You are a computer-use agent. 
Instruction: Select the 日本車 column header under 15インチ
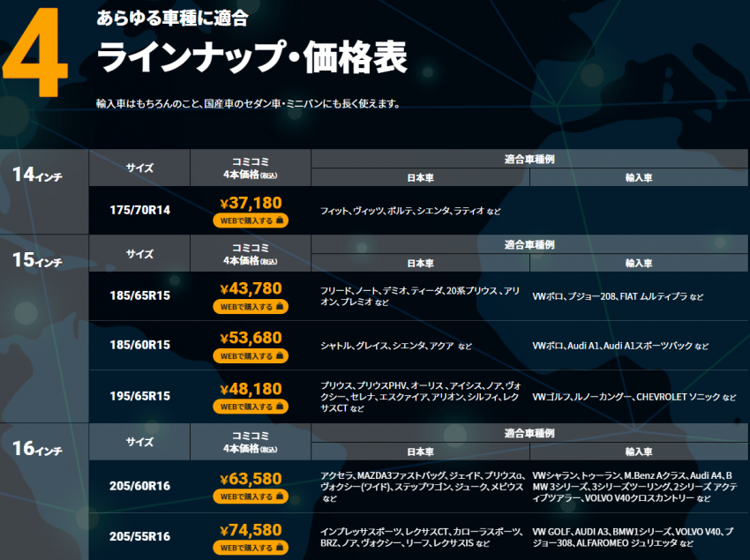pyautogui.click(x=421, y=262)
